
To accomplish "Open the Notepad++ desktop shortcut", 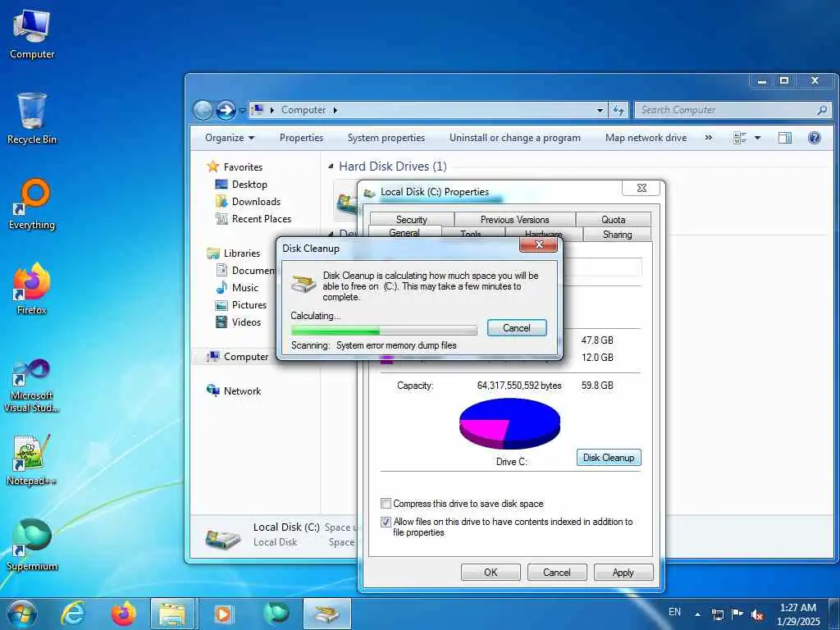I will [x=32, y=459].
